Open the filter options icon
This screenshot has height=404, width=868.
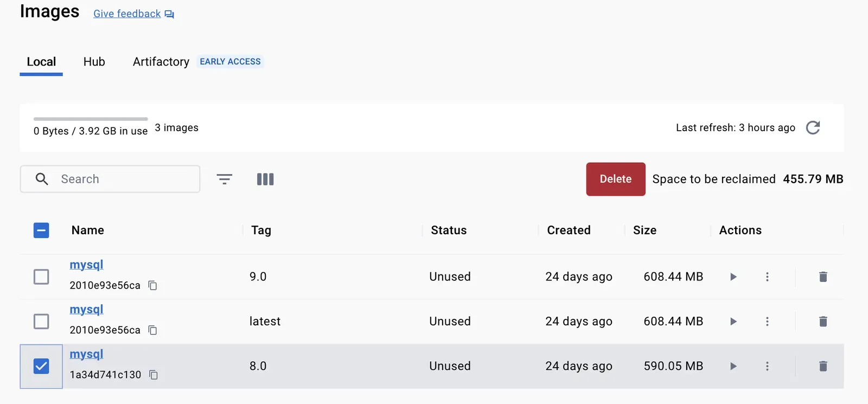tap(224, 179)
